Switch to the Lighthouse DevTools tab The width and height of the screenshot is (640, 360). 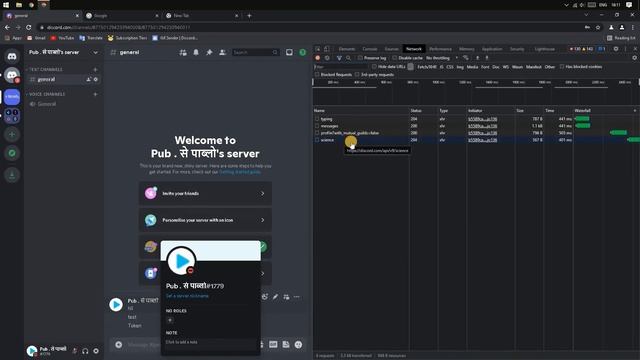coord(544,49)
